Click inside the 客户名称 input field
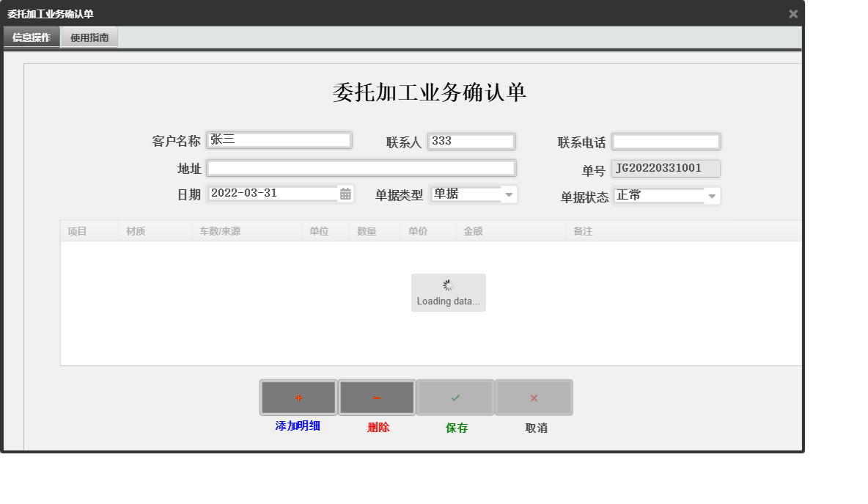The image size is (868, 504). (279, 140)
